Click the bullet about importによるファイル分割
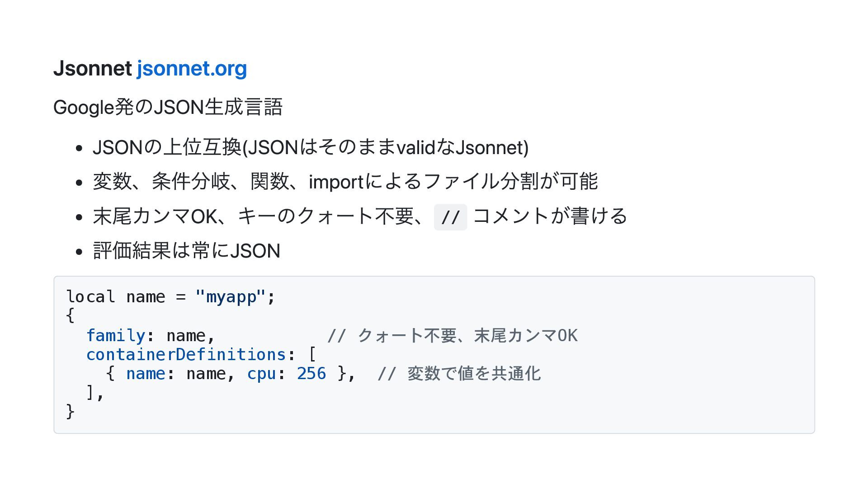Viewport: 868px width, 488px height. [x=345, y=182]
